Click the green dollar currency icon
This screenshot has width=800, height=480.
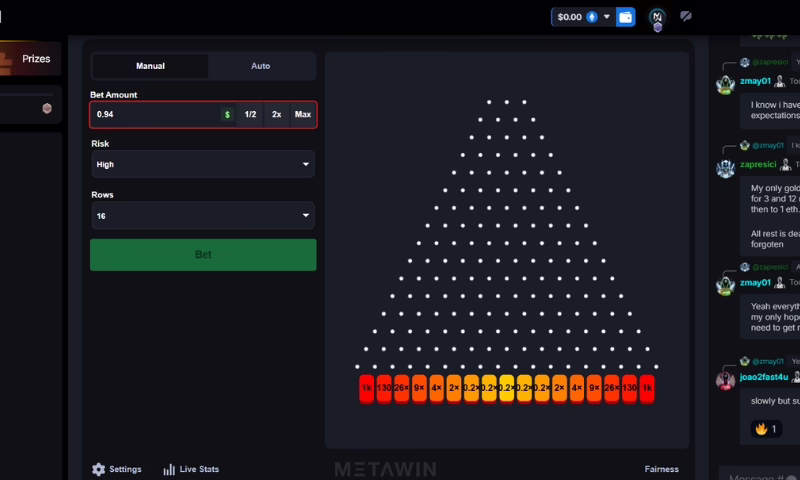228,115
